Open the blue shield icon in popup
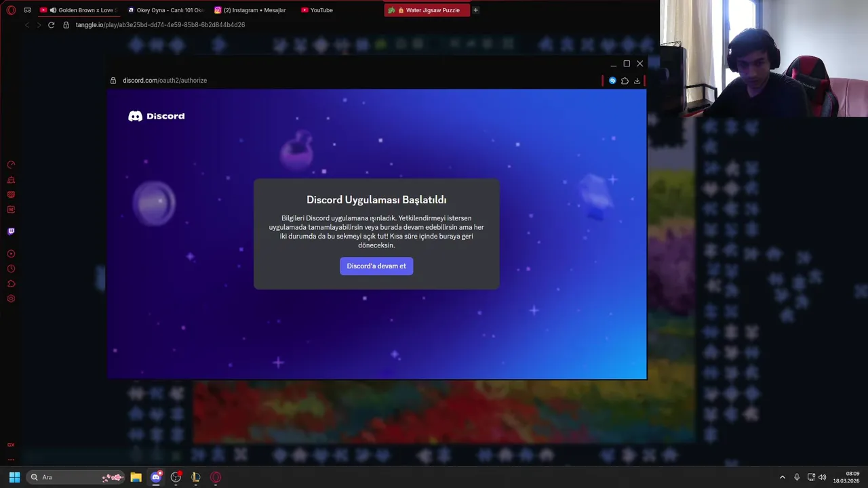The image size is (868, 488). point(612,81)
